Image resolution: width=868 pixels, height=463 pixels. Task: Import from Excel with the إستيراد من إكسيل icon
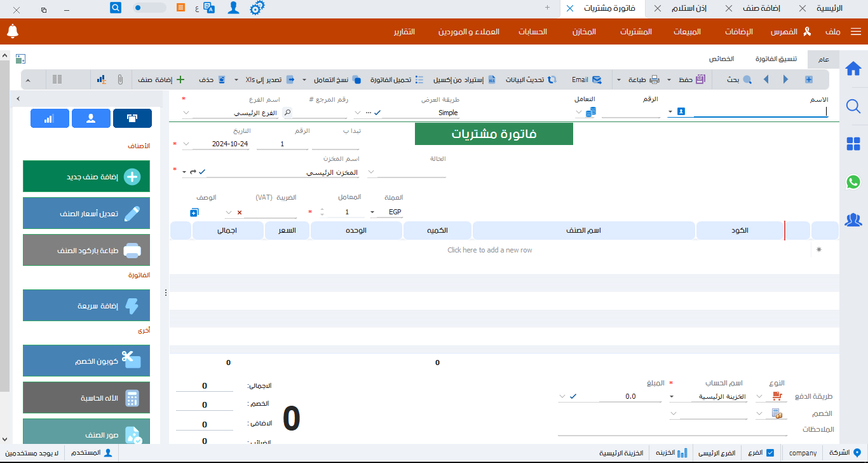(492, 79)
